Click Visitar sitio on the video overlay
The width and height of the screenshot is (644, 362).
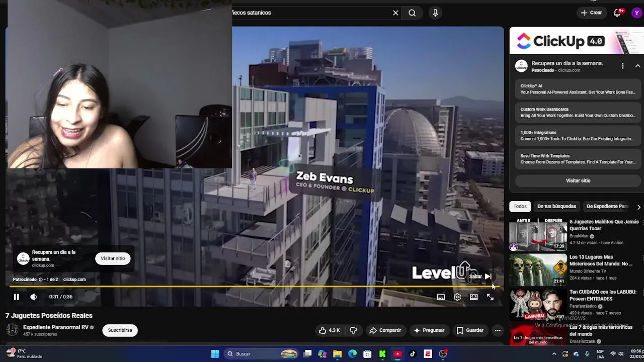(x=113, y=258)
